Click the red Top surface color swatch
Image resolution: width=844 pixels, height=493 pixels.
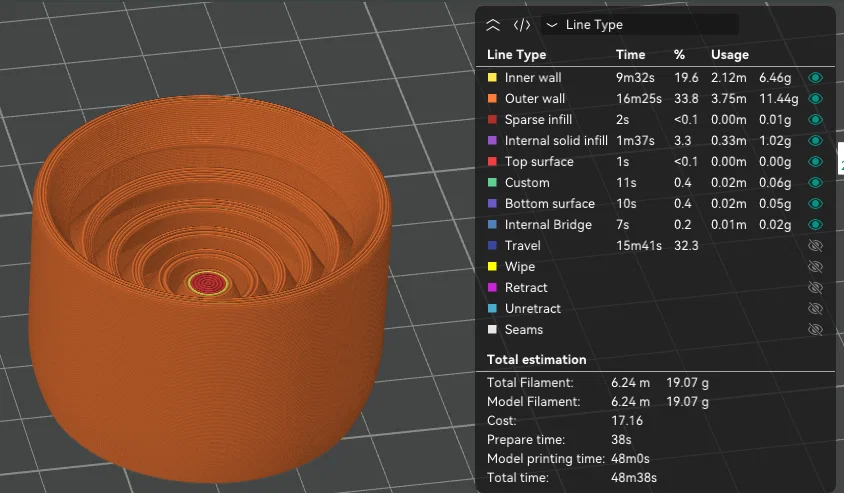[x=492, y=161]
